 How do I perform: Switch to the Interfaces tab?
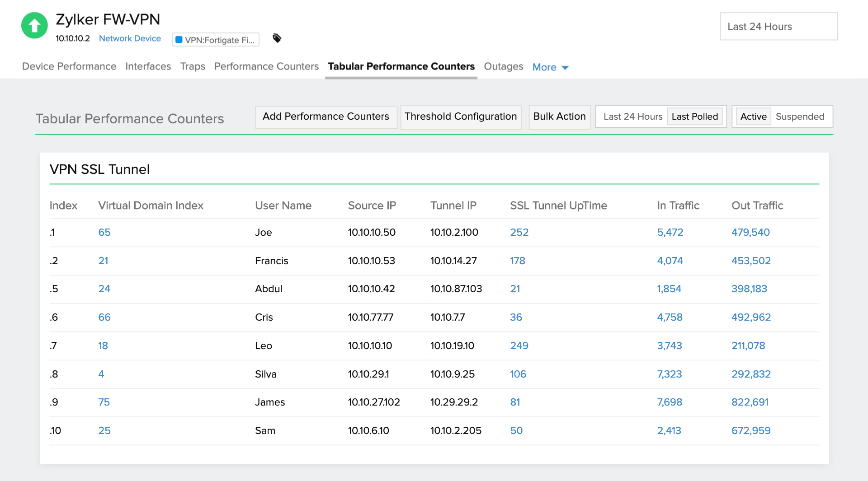coord(148,66)
